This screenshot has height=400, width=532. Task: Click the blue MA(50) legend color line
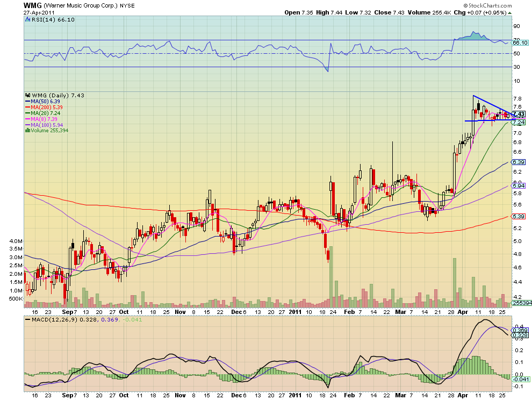[28, 102]
